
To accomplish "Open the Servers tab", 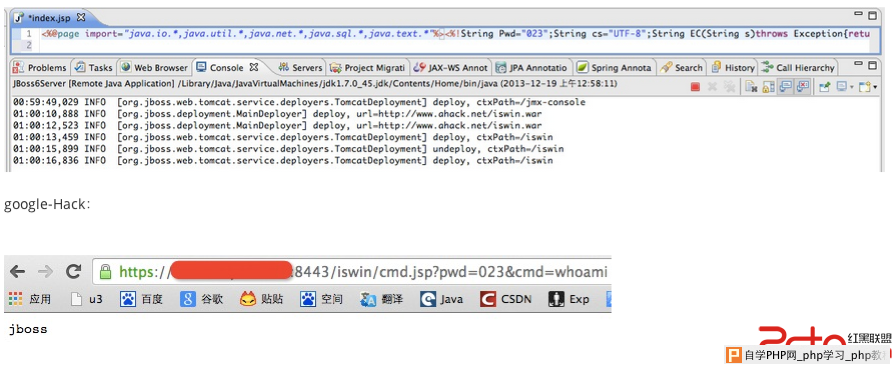I will [x=300, y=67].
